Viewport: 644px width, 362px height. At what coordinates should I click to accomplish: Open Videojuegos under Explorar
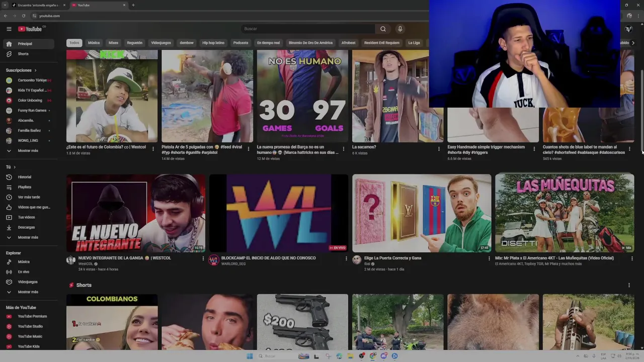tap(29, 282)
